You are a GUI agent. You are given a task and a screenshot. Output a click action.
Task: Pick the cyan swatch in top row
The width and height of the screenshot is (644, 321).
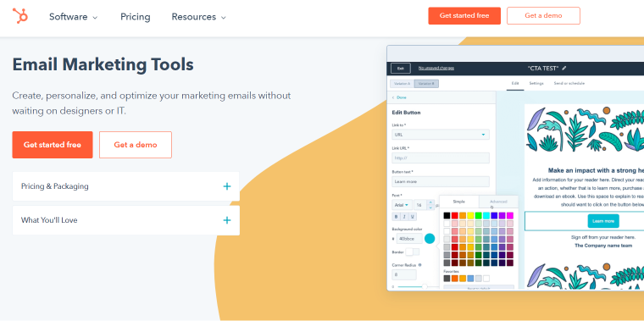pyautogui.click(x=486, y=215)
